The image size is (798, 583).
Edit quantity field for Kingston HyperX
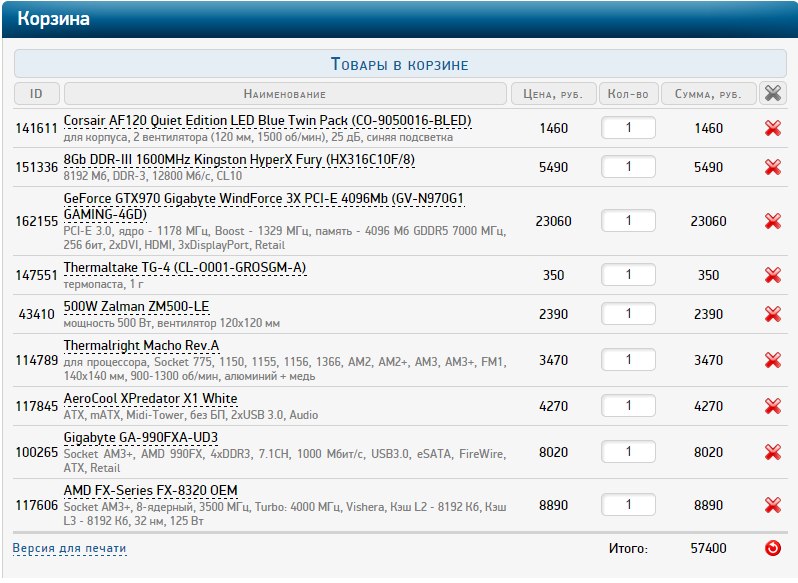pos(629,167)
